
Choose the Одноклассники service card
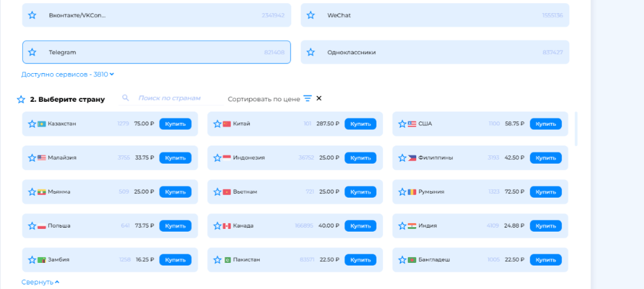435,52
